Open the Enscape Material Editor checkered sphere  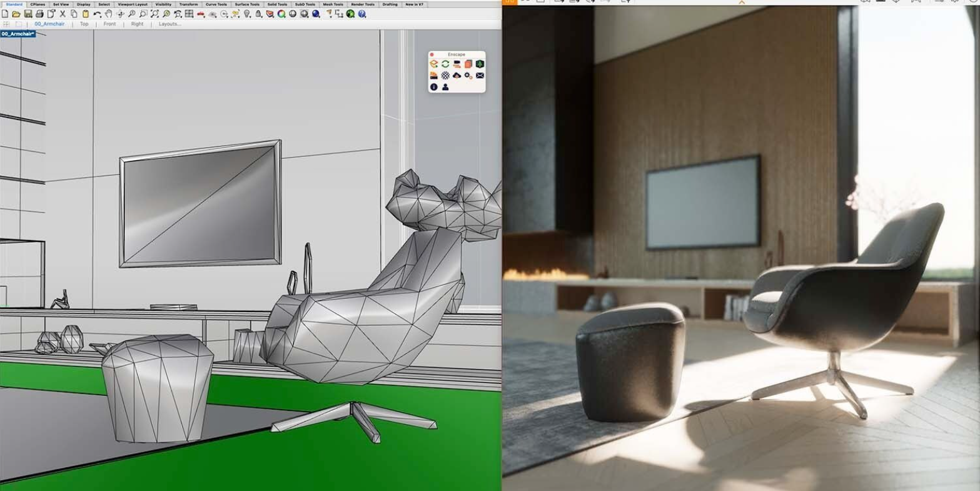445,75
